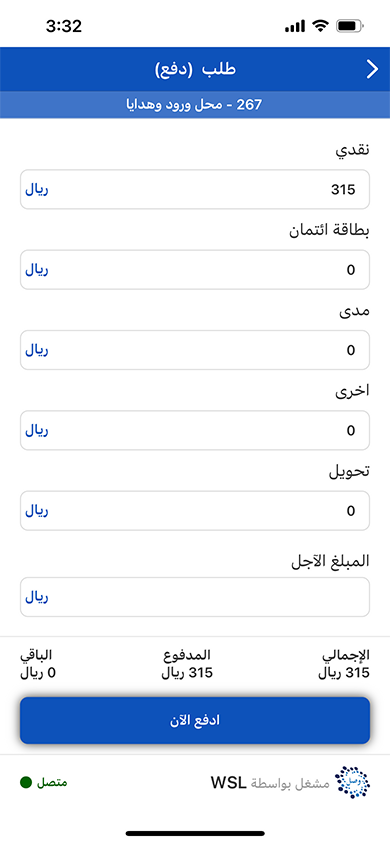Tap the ادفع الآن pay now button
390x844 pixels.
coord(195,721)
